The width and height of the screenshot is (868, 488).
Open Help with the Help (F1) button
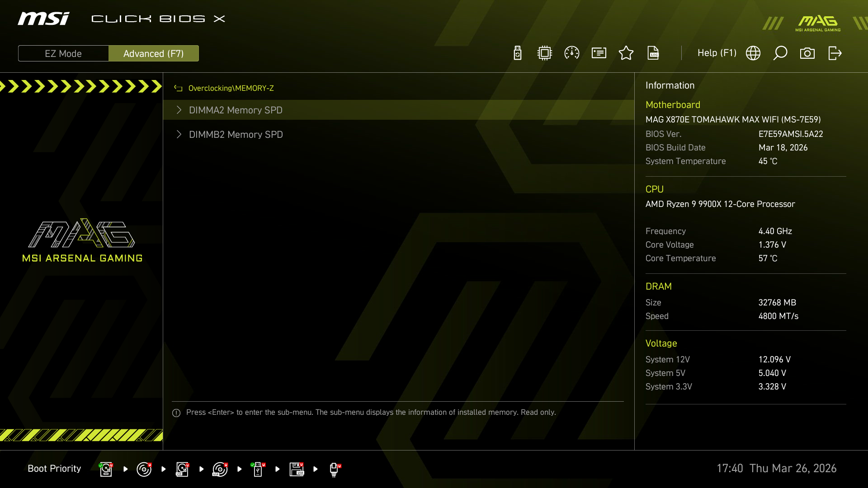coord(717,53)
